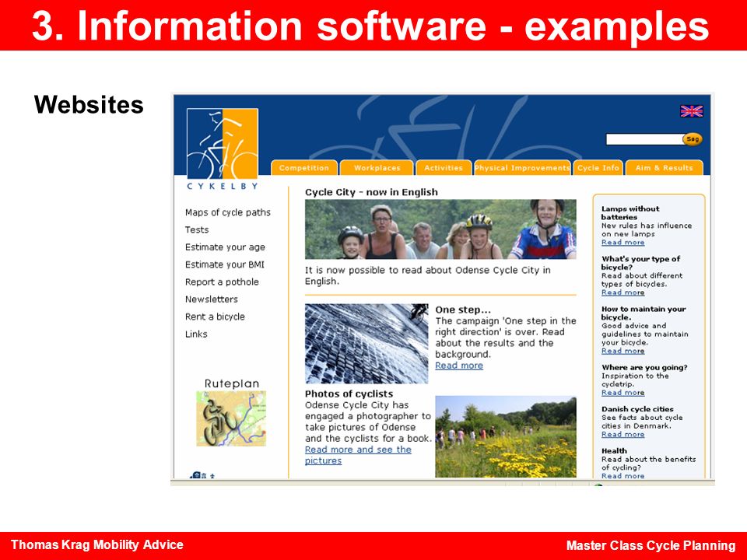The height and width of the screenshot is (560, 747).
Task: Focus the website search field
Action: click(644, 139)
